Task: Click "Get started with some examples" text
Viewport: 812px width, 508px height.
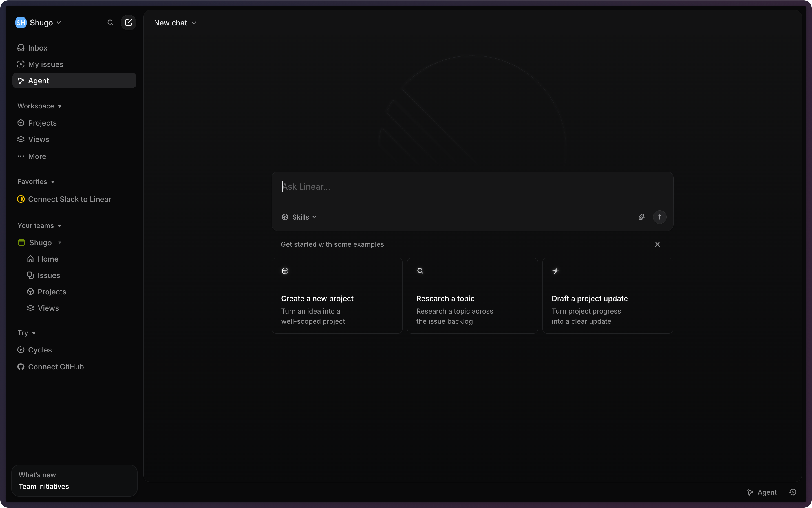Action: pos(332,244)
